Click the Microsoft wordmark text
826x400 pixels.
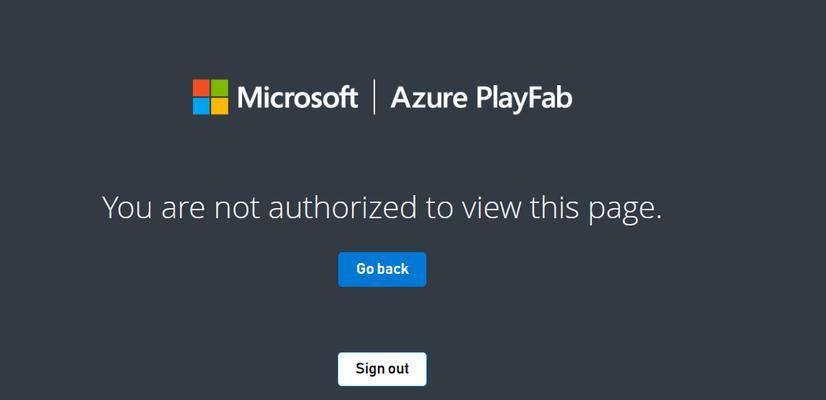(298, 97)
